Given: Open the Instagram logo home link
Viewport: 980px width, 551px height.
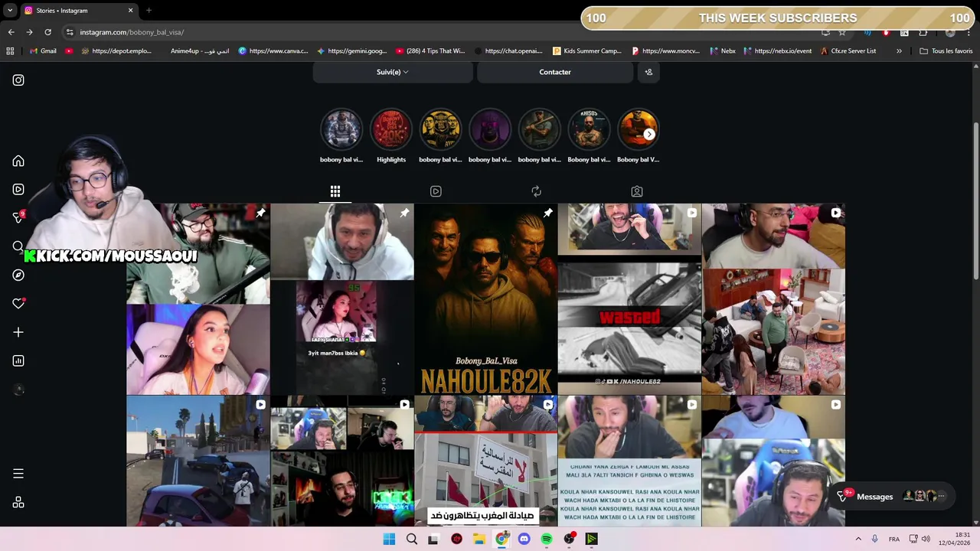Looking at the screenshot, I should tap(18, 80).
